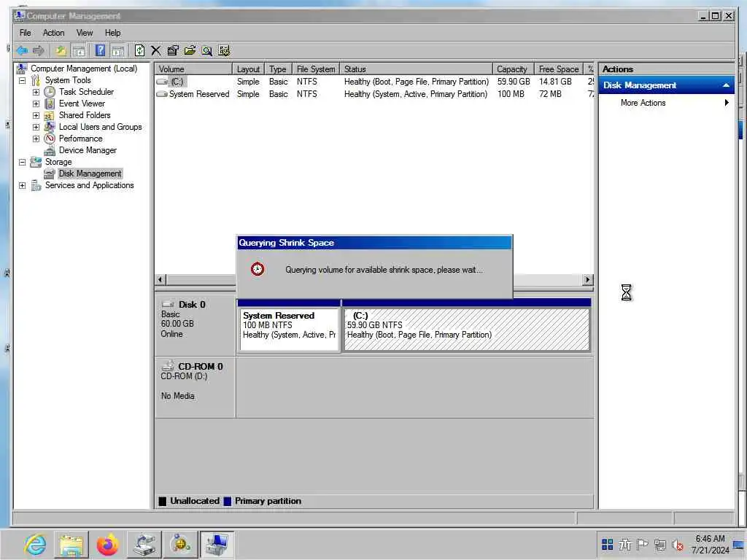Screen dimensions: 747x560
Task: Click the Forward arrow toolbar icon
Action: tap(39, 50)
